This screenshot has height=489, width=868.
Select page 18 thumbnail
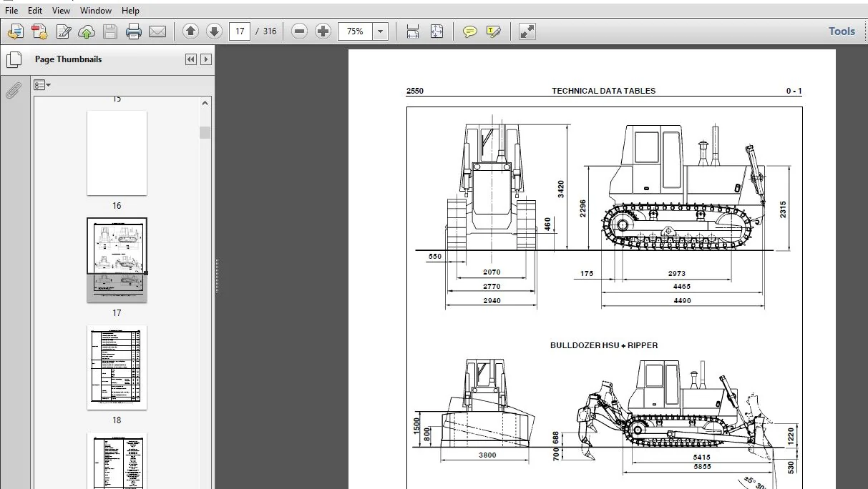tap(117, 367)
